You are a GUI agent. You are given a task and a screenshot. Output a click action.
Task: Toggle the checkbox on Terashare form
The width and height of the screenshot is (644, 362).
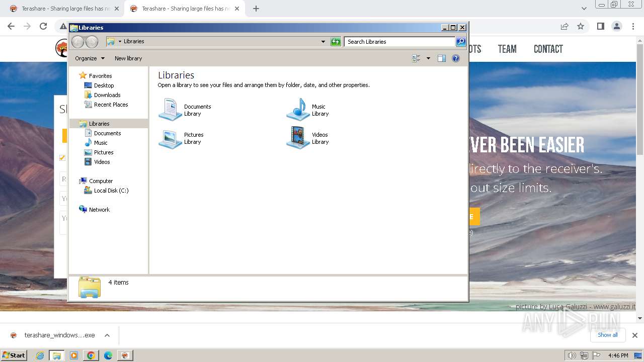[x=62, y=158]
